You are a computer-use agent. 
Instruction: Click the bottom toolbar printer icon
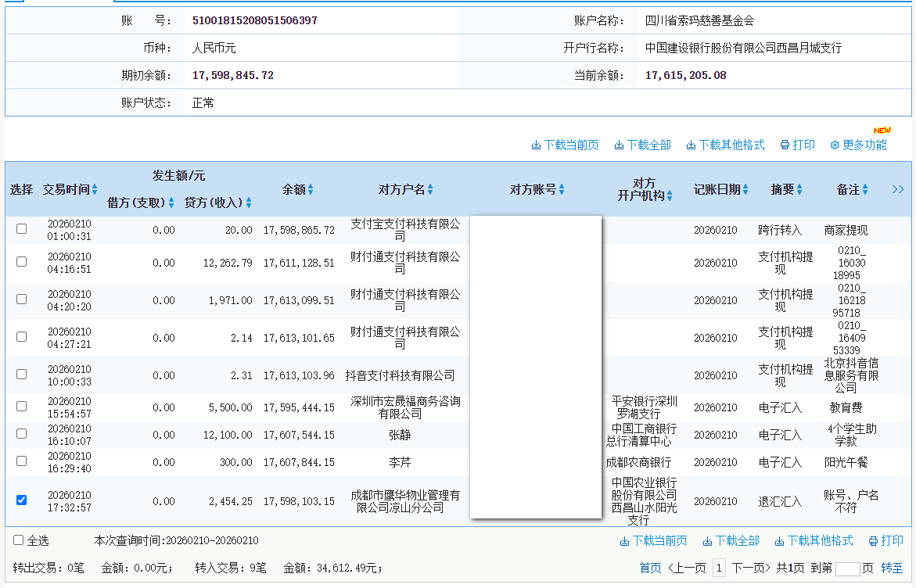pos(873,542)
